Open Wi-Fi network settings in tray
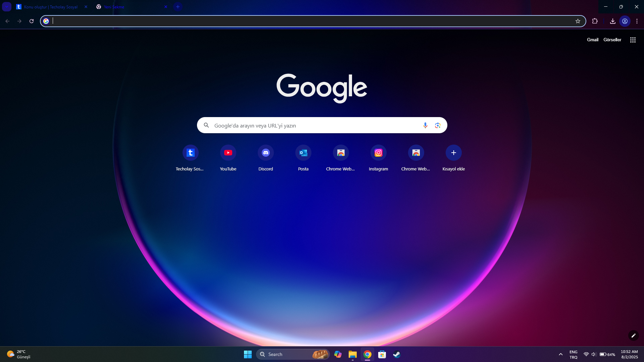Image resolution: width=644 pixels, height=362 pixels. [586, 354]
